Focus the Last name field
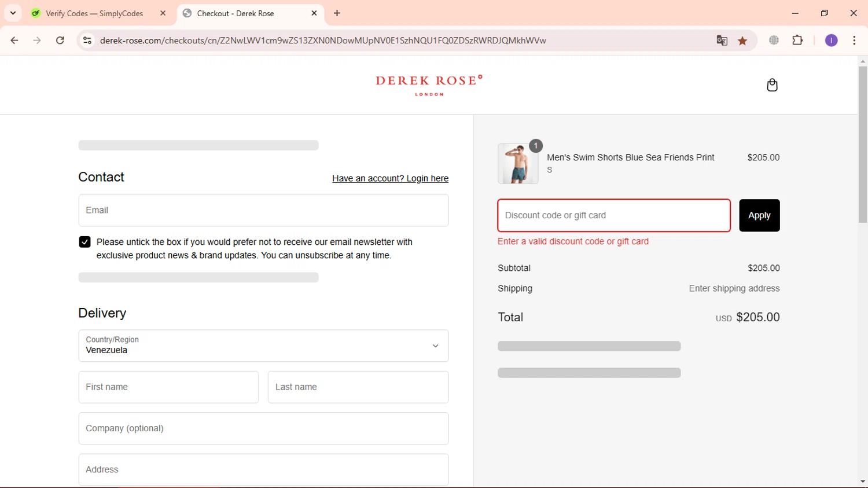Viewport: 868px width, 488px height. click(358, 387)
